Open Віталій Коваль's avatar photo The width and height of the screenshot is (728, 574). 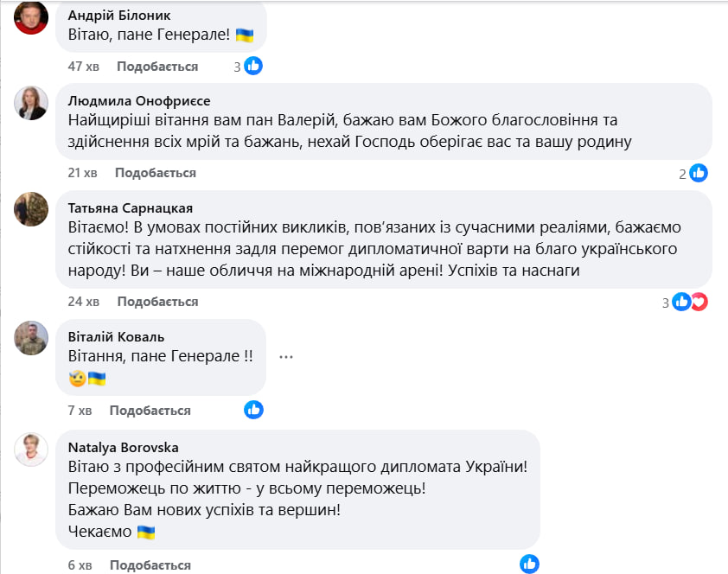31,337
